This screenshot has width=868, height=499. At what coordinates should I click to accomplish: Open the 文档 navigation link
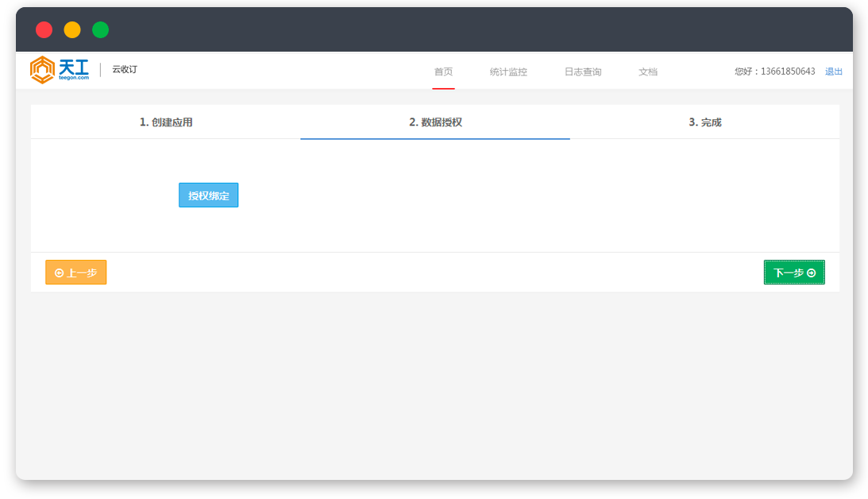pos(648,72)
